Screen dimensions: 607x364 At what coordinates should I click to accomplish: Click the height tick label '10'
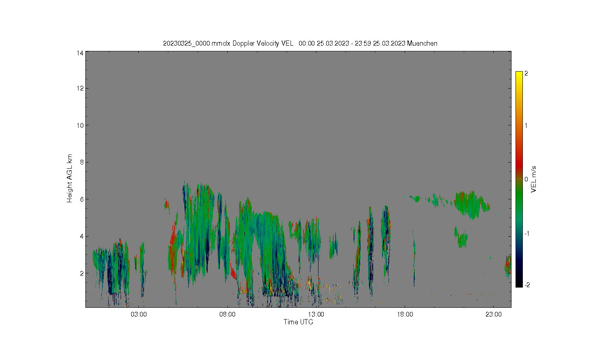pyautogui.click(x=80, y=125)
